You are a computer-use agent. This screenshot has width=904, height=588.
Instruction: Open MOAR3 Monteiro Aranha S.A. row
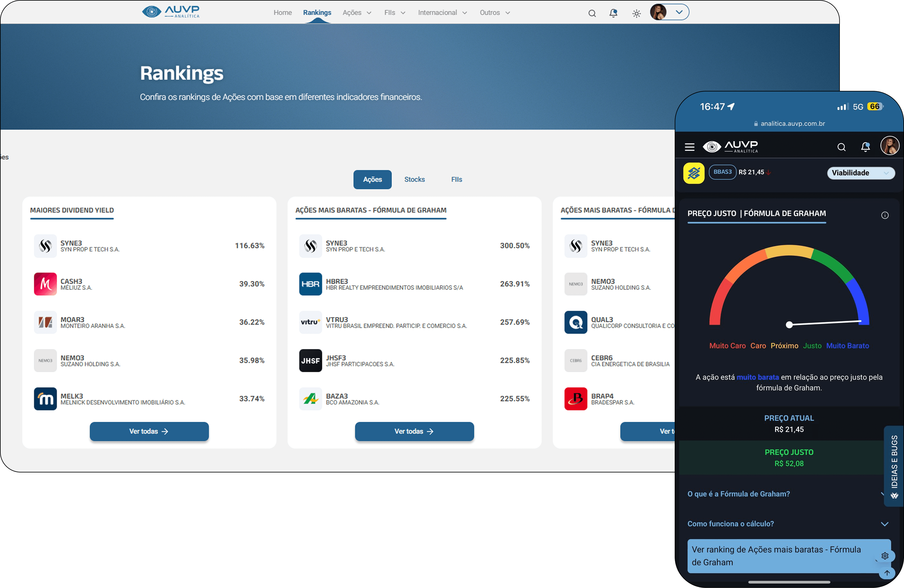tap(149, 322)
